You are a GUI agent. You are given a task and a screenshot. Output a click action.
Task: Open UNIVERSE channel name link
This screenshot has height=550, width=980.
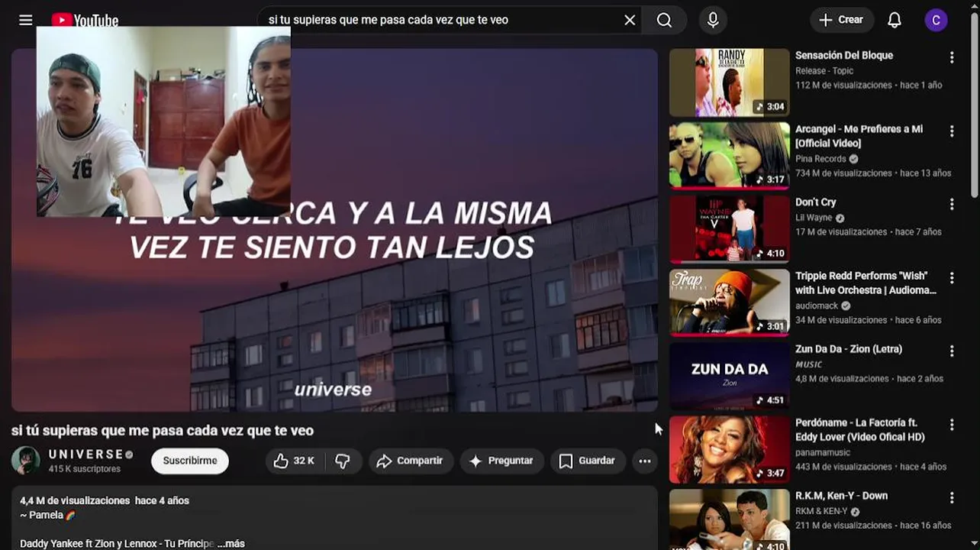click(85, 455)
